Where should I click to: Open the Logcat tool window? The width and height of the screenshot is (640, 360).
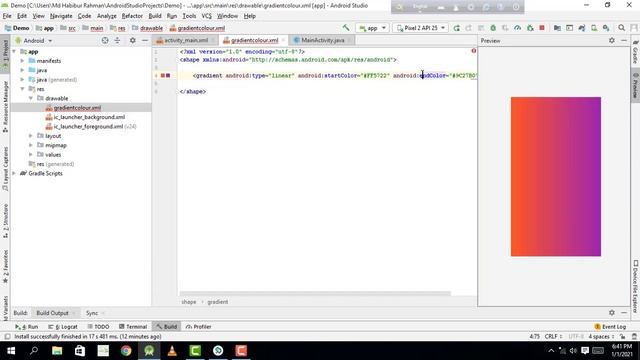[63, 327]
